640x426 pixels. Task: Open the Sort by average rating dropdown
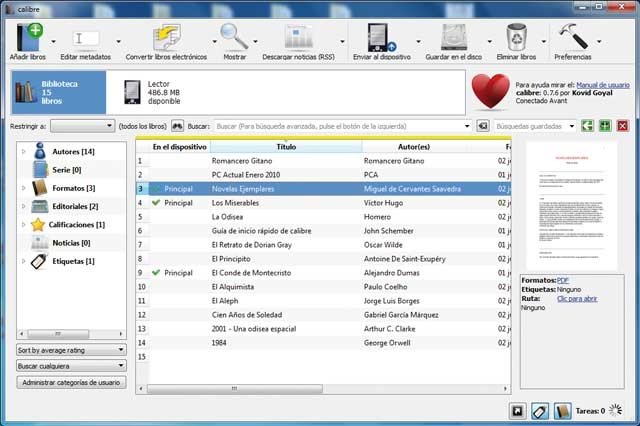point(71,350)
